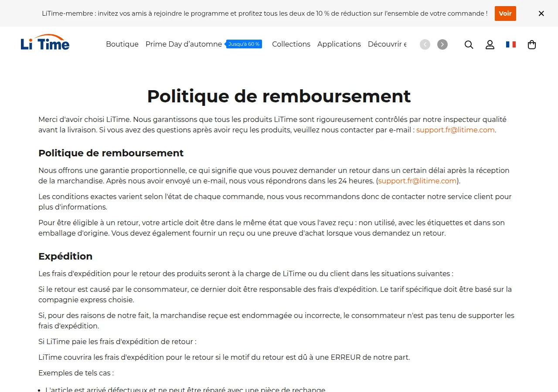The height and width of the screenshot is (392, 558).
Task: Open the Prime Day d'automne menu item
Action: tap(184, 44)
